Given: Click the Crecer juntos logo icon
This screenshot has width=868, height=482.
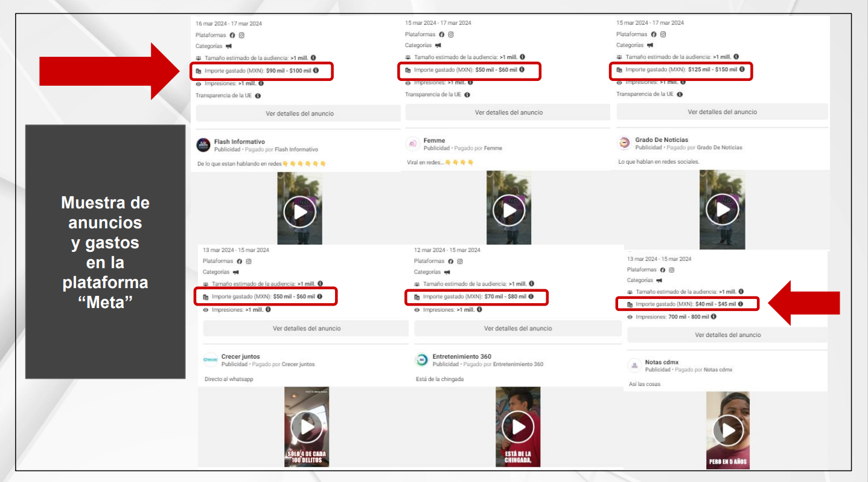Looking at the screenshot, I should pyautogui.click(x=210, y=360).
